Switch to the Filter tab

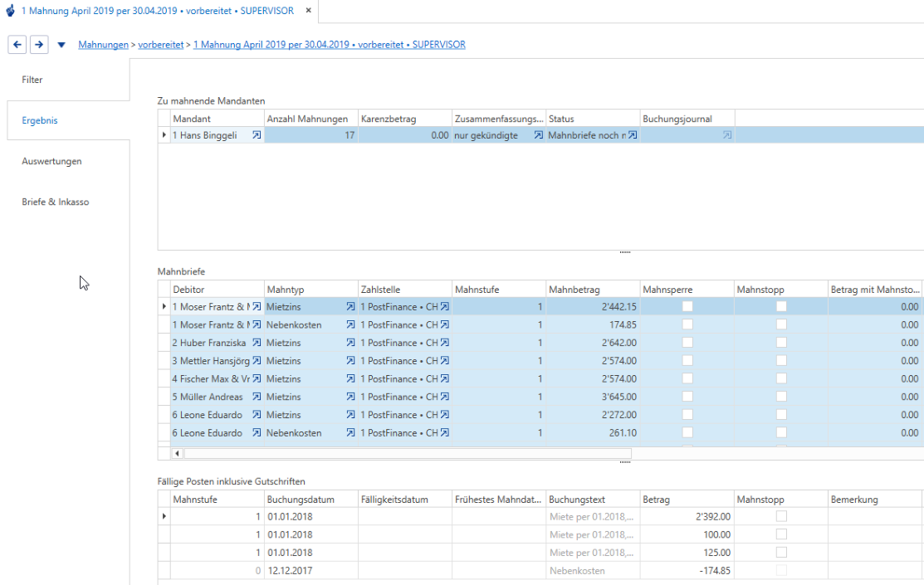[x=32, y=80]
